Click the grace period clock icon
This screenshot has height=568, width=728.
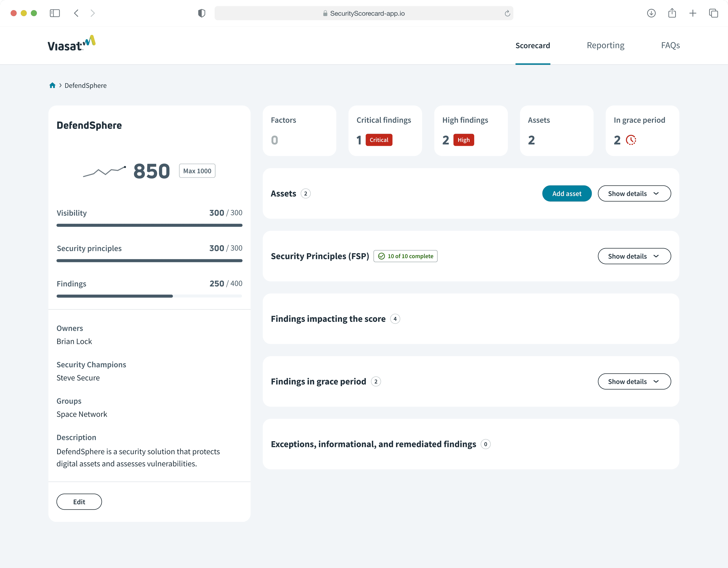pos(631,140)
